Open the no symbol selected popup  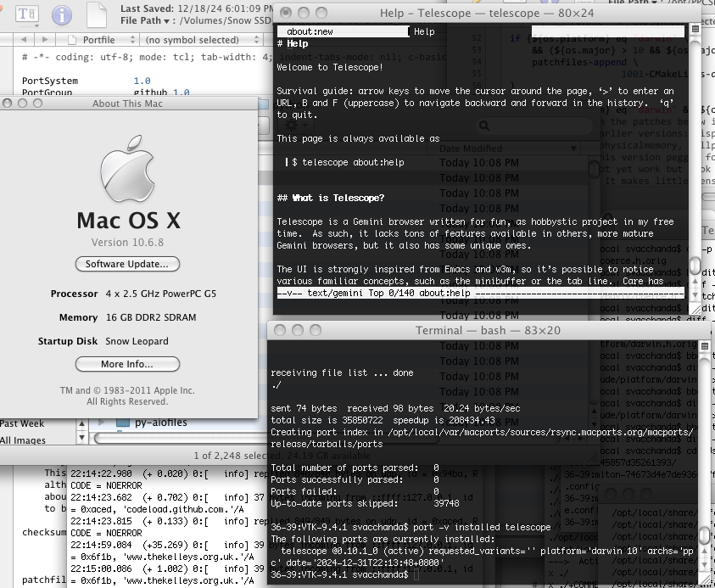tap(201, 40)
